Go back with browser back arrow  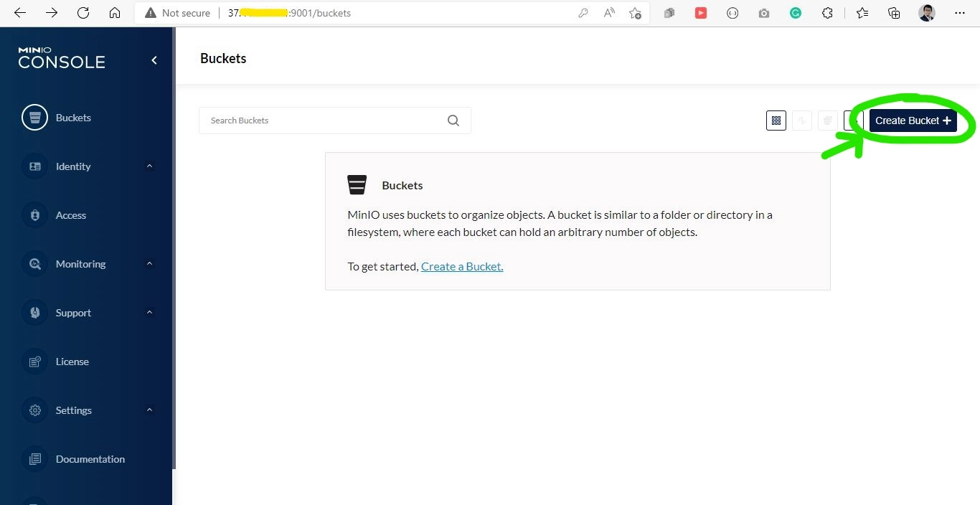tap(20, 13)
